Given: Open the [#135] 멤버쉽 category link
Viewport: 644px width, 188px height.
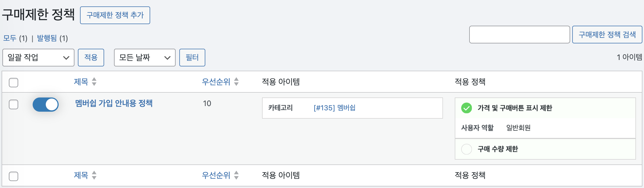Looking at the screenshot, I should (334, 108).
